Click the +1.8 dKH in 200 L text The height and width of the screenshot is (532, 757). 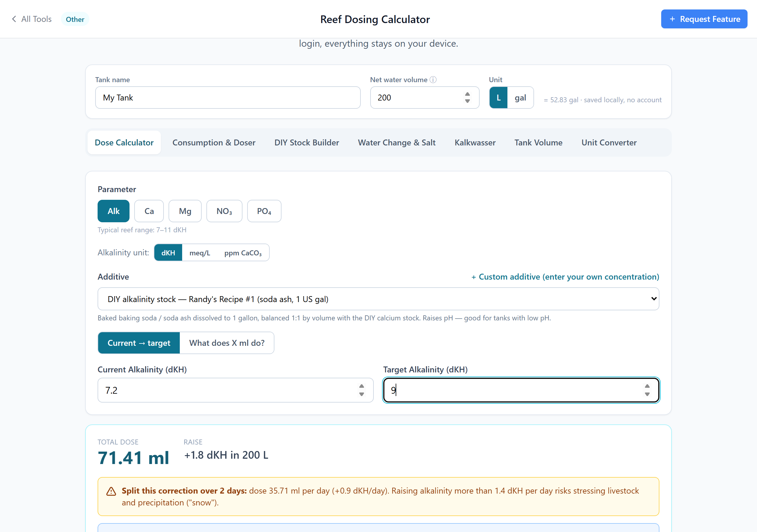pos(226,455)
